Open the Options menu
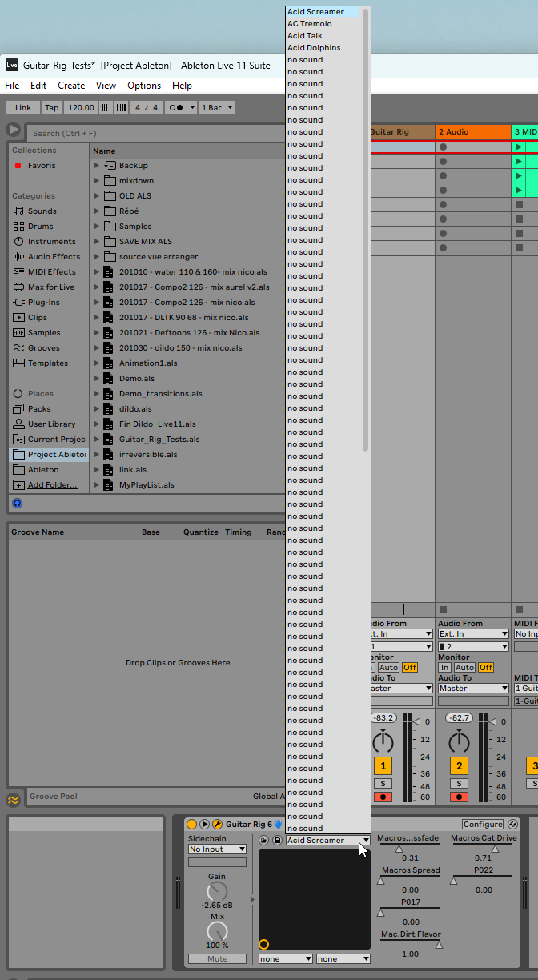The width and height of the screenshot is (538, 980). pos(144,86)
